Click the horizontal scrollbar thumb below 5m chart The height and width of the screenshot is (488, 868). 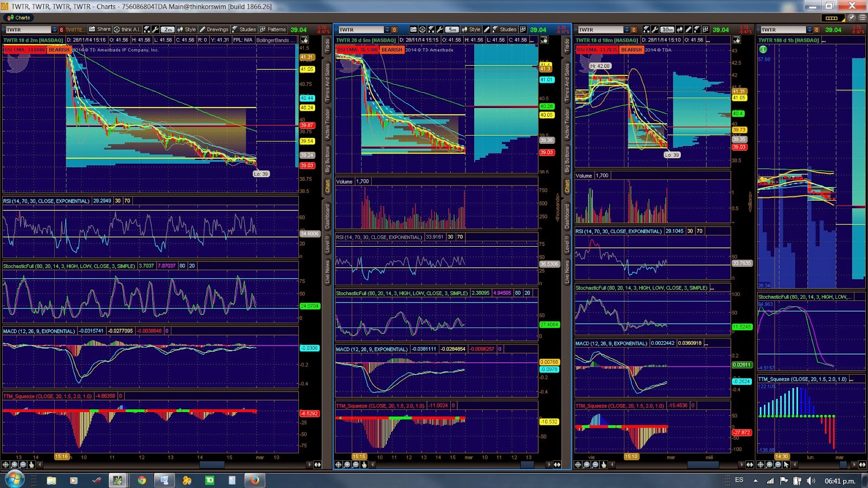[x=527, y=465]
